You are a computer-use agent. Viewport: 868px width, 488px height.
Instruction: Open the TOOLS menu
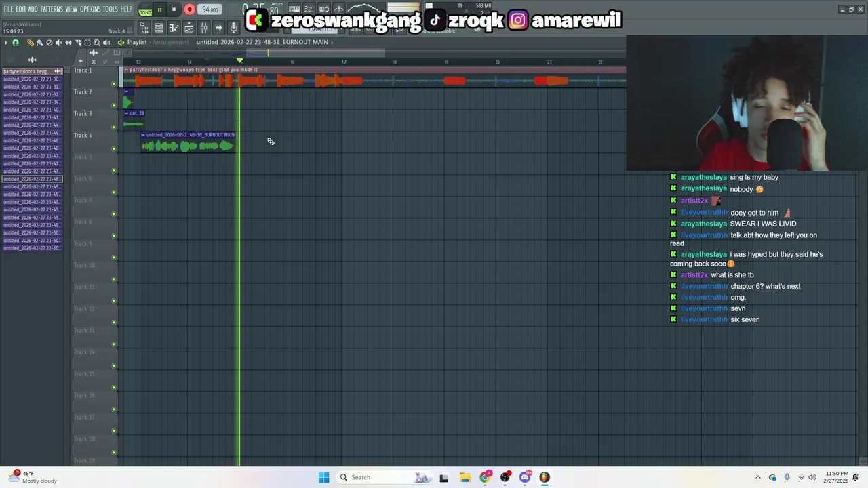click(110, 9)
